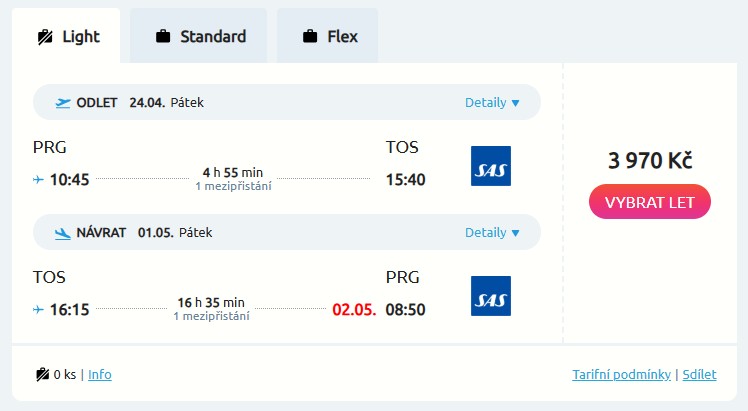Image resolution: width=748 pixels, height=411 pixels.
Task: Click the outbound 1 mezipřistání stopover text
Action: click(233, 186)
